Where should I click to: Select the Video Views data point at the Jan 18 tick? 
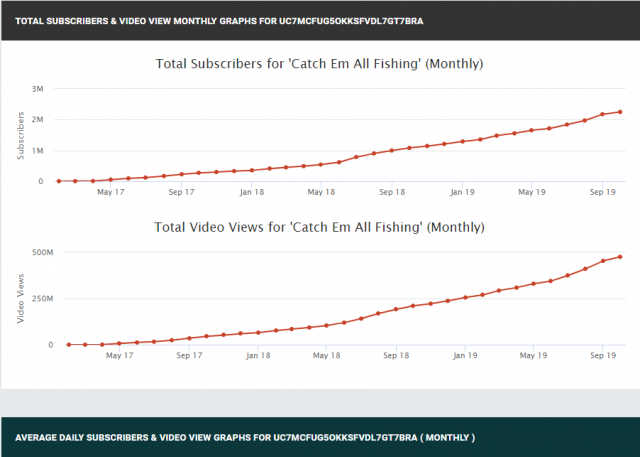(x=258, y=333)
